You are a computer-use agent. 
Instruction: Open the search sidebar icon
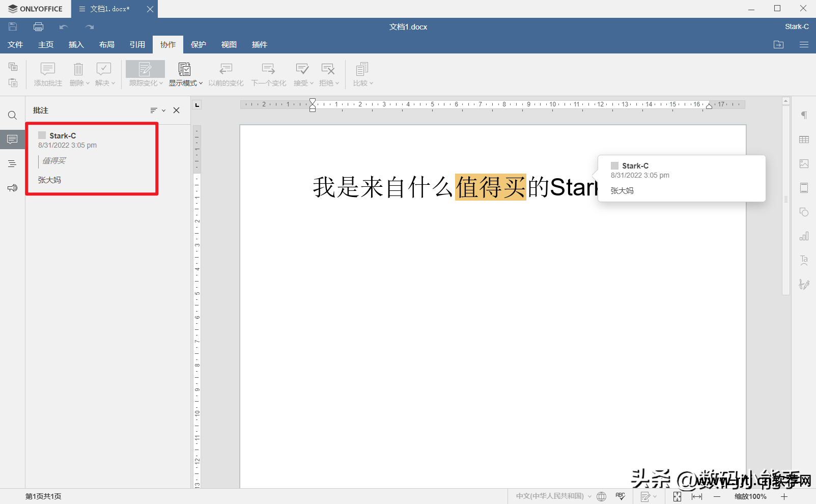tap(12, 116)
